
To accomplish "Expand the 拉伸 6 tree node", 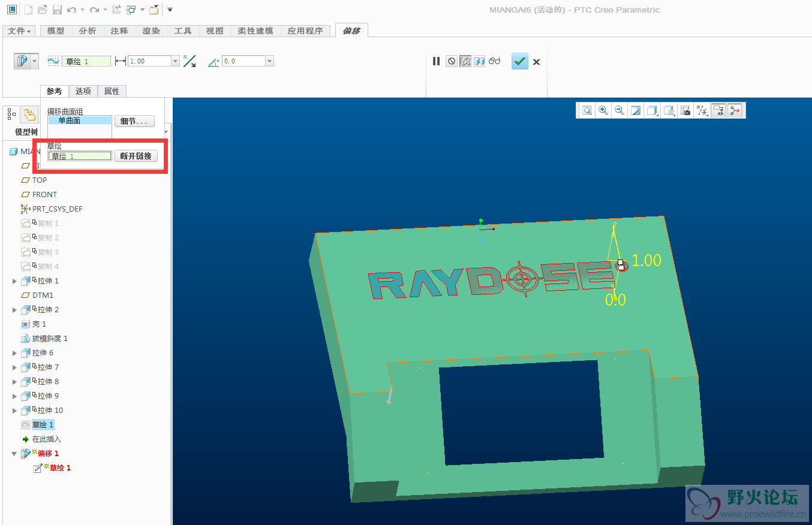I will tap(15, 353).
